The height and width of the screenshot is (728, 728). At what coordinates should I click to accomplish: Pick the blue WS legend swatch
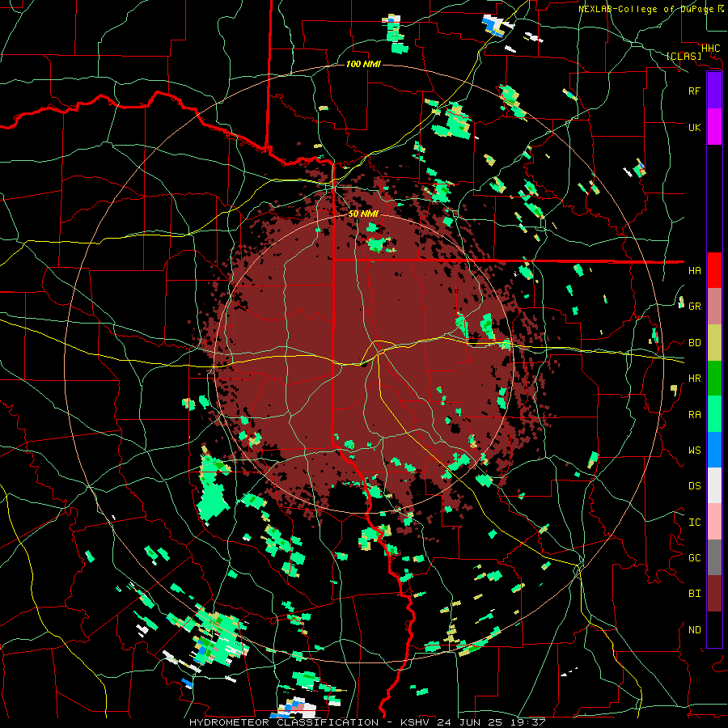pos(714,450)
